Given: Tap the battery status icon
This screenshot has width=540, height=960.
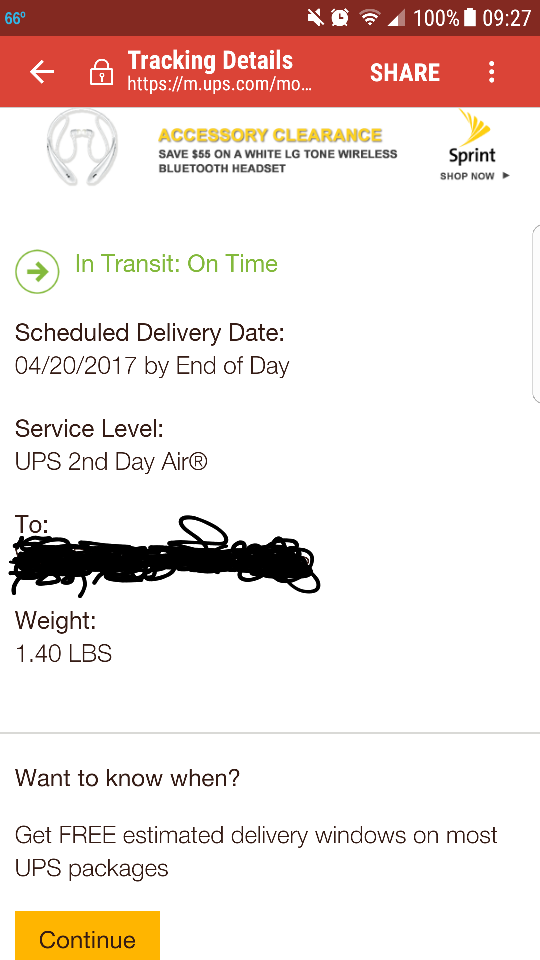Looking at the screenshot, I should coord(470,18).
